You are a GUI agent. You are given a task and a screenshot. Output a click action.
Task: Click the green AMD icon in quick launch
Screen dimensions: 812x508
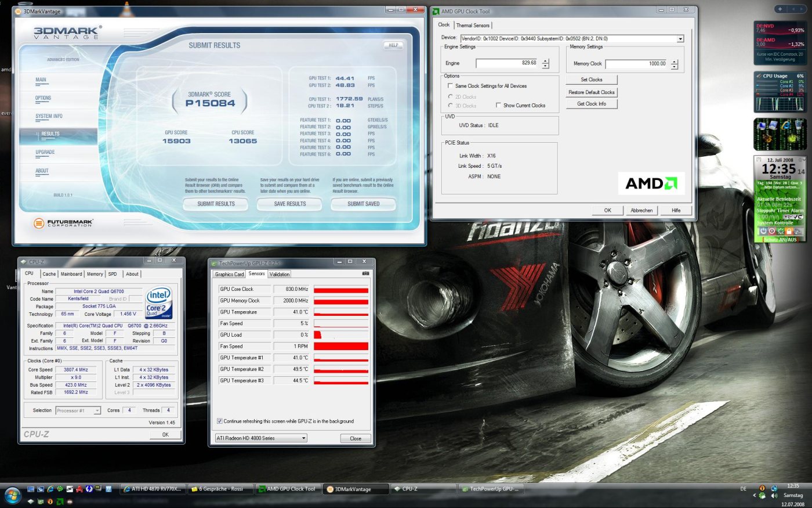(x=60, y=502)
